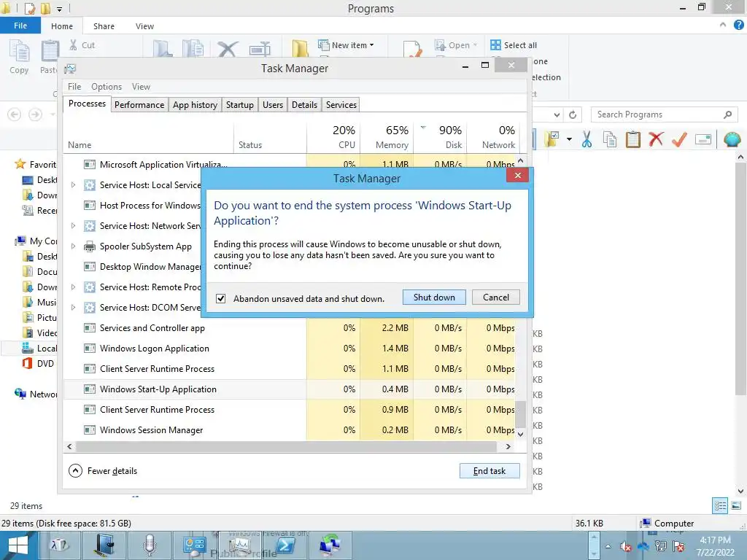
Task: Select the Windows Session Manager process row
Action: [289, 429]
